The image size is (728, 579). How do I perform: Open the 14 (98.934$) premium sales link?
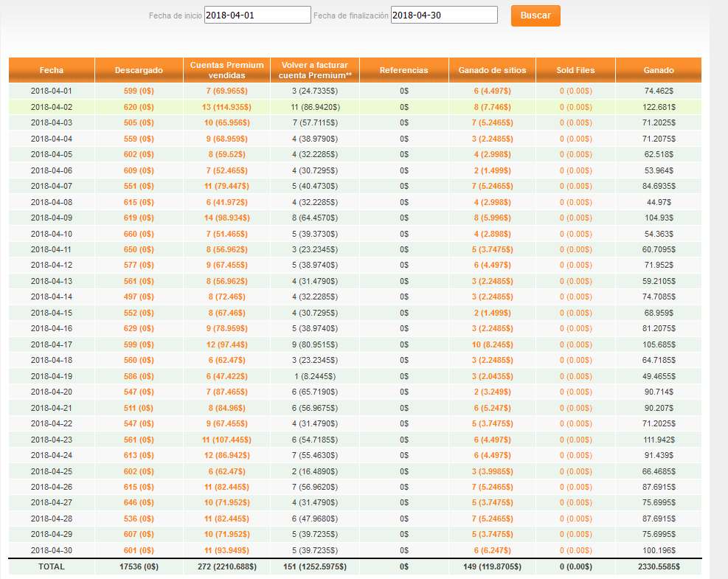(x=226, y=218)
